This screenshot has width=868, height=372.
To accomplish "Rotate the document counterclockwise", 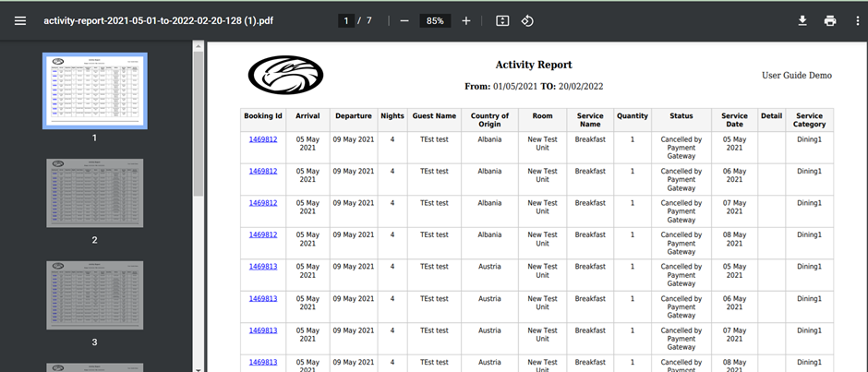I will pyautogui.click(x=527, y=21).
